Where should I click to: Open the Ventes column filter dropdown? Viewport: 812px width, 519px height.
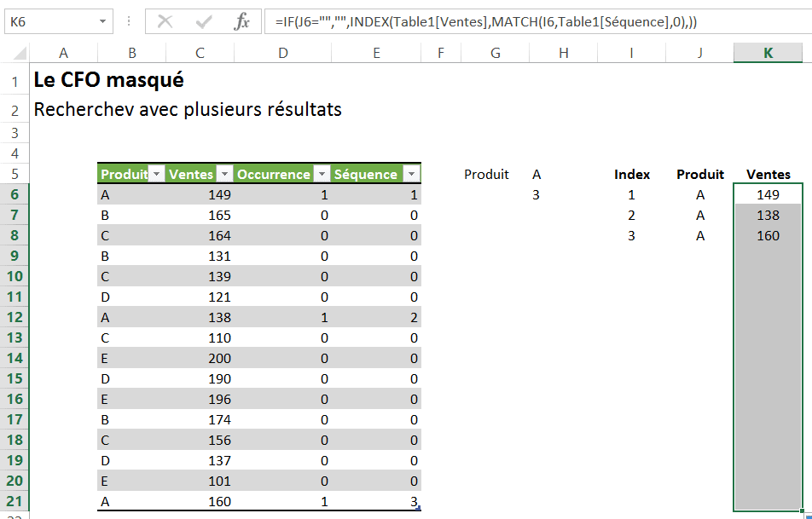224,175
